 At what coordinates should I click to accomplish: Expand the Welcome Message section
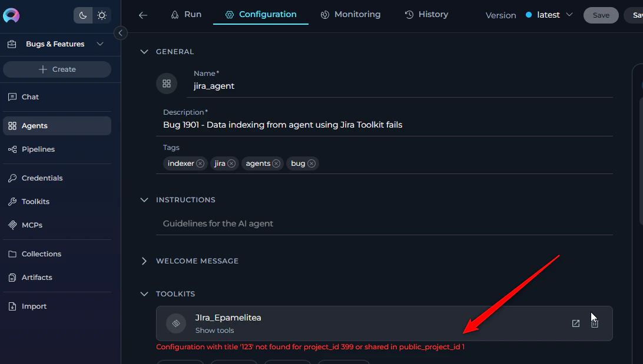(144, 261)
